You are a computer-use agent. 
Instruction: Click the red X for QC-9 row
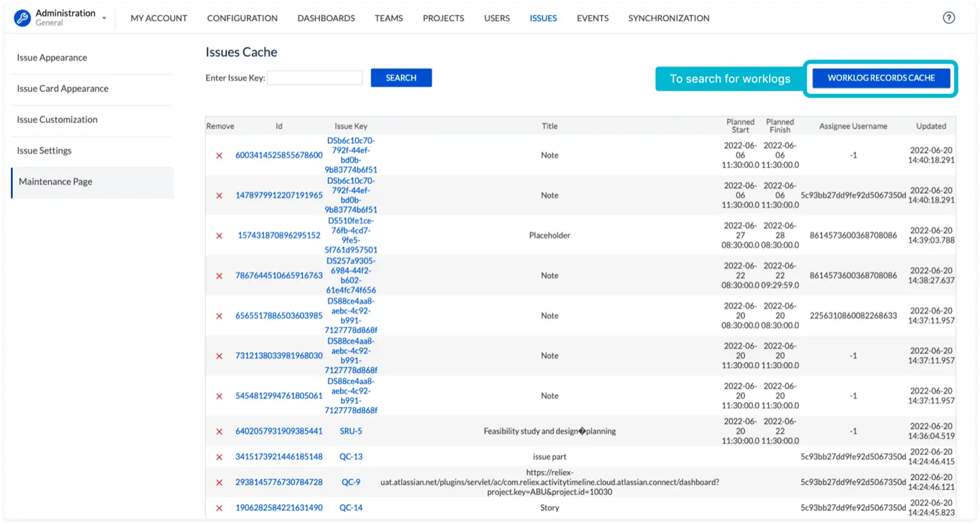(x=219, y=482)
